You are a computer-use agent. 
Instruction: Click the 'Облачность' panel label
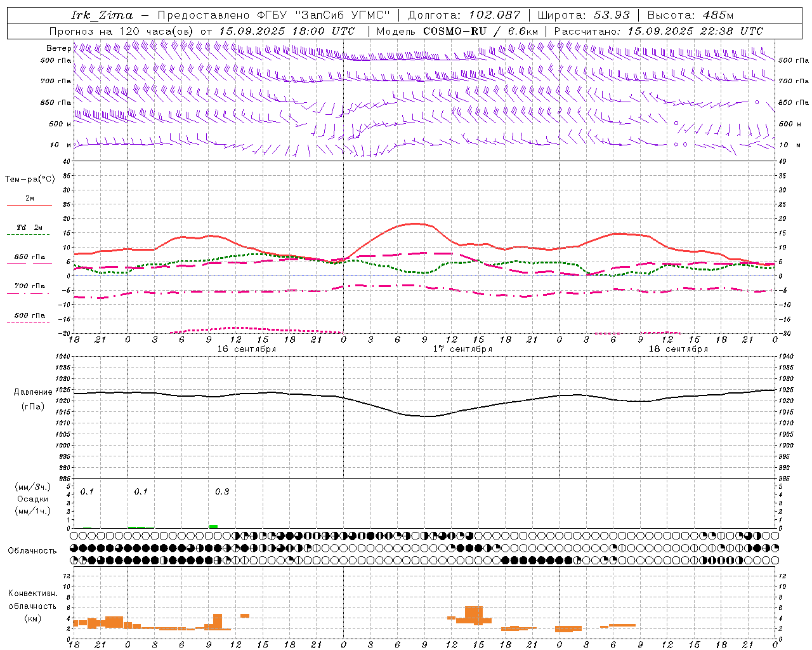tap(32, 550)
